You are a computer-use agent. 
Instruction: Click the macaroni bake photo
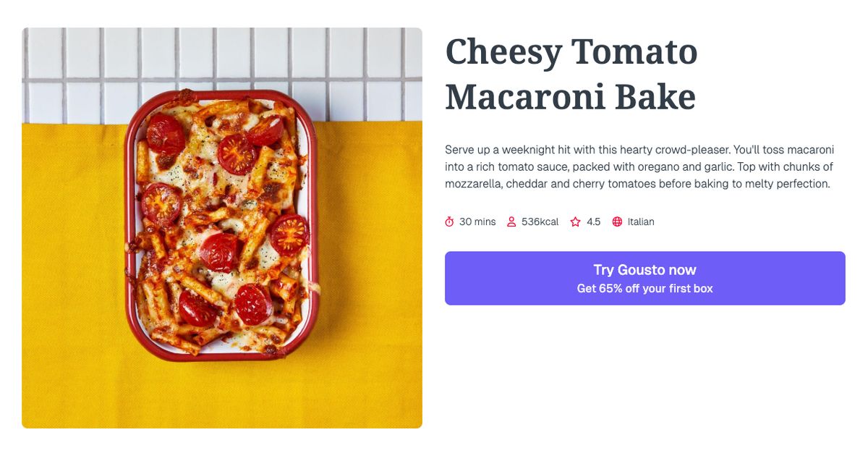(x=222, y=227)
